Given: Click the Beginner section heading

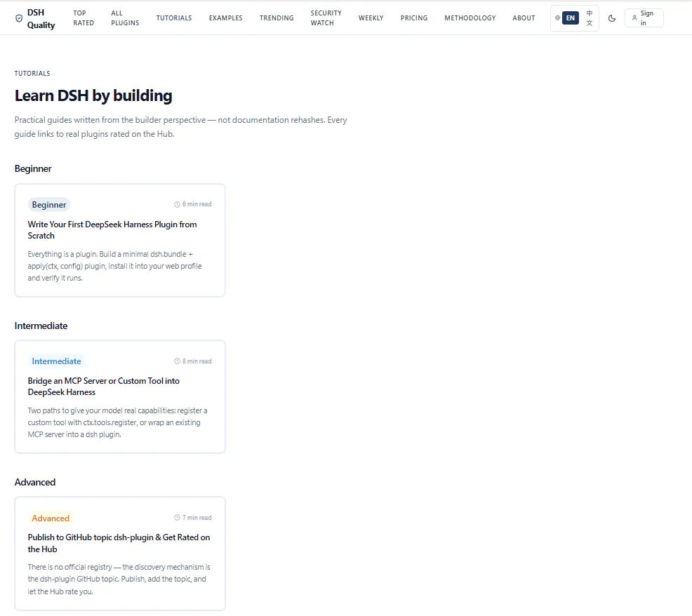Looking at the screenshot, I should coord(33,168).
